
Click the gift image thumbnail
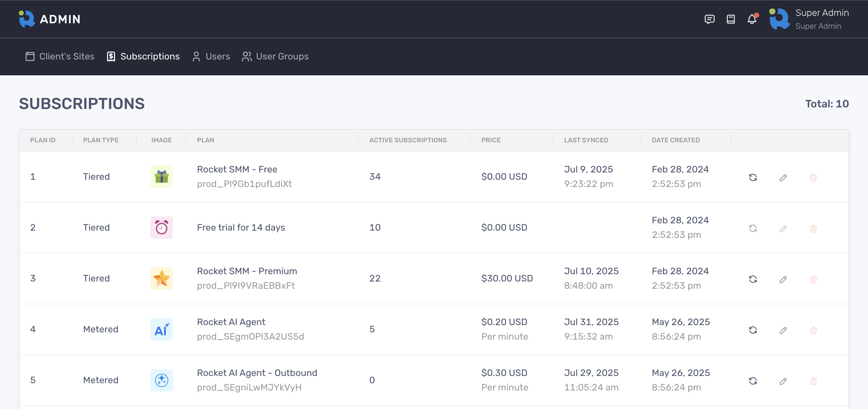pyautogui.click(x=161, y=176)
